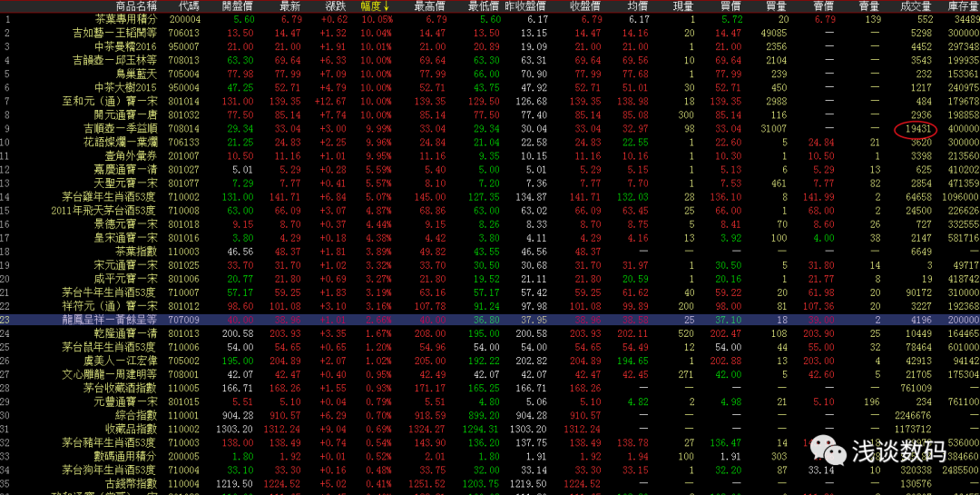Select the 開元通寶一唐 row
The image size is (980, 495).
[490, 115]
